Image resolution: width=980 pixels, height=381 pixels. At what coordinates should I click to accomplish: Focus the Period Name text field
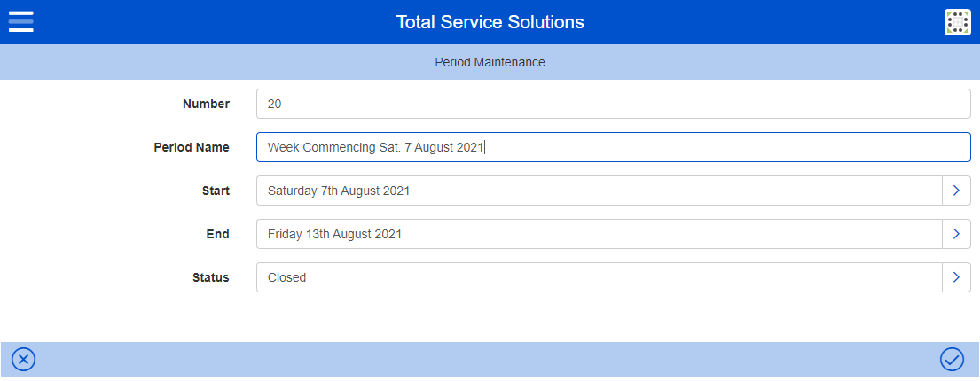pyautogui.click(x=612, y=147)
